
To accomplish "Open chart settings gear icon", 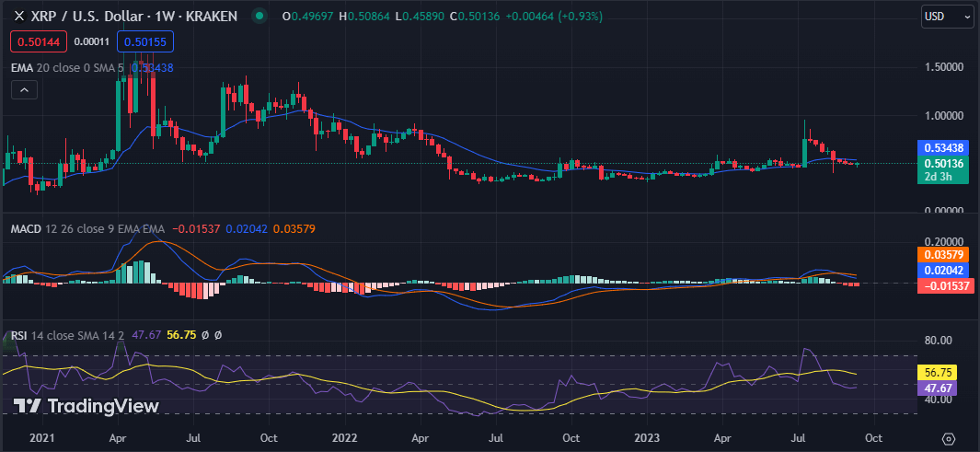I will pyautogui.click(x=949, y=439).
